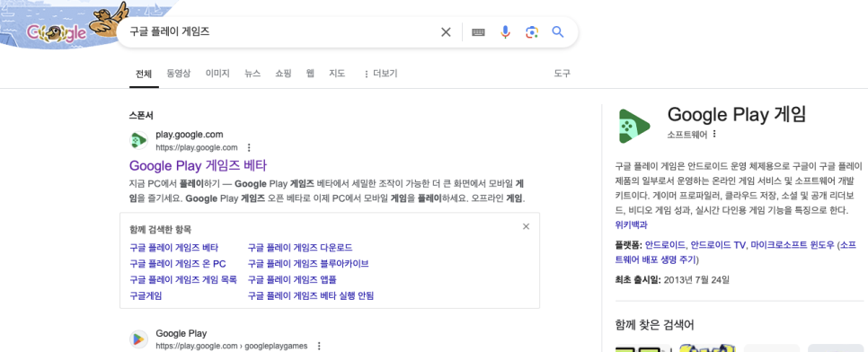Open the 위키백과 source link

pyautogui.click(x=631, y=224)
